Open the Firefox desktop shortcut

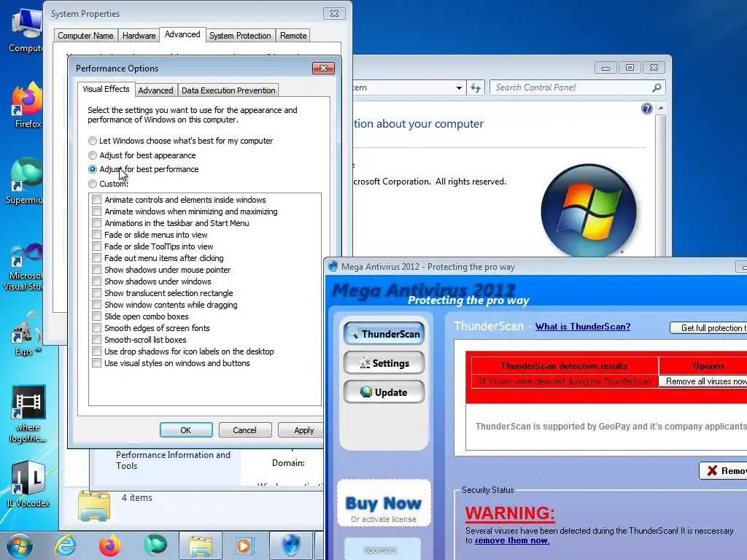coord(28,105)
